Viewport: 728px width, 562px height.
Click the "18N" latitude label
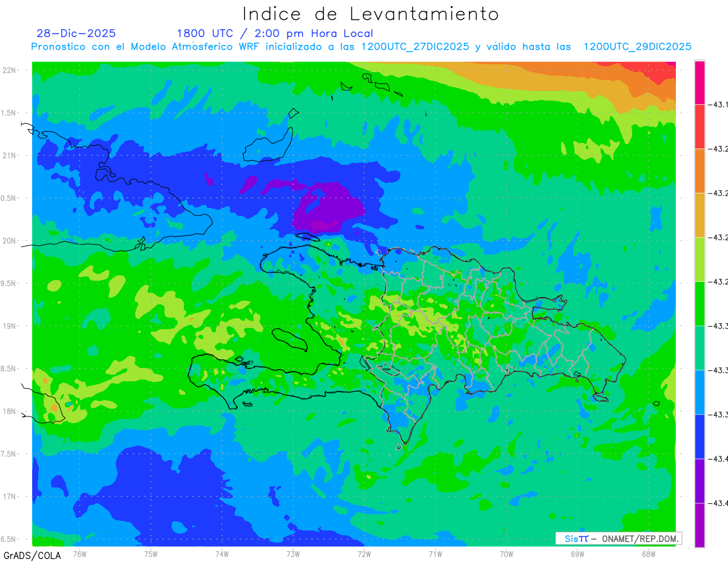tap(9, 411)
